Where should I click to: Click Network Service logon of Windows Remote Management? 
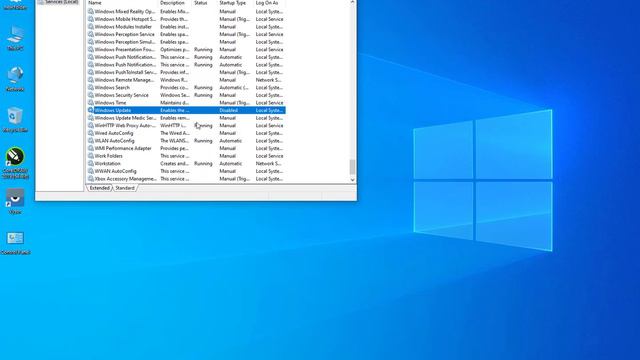(x=269, y=80)
